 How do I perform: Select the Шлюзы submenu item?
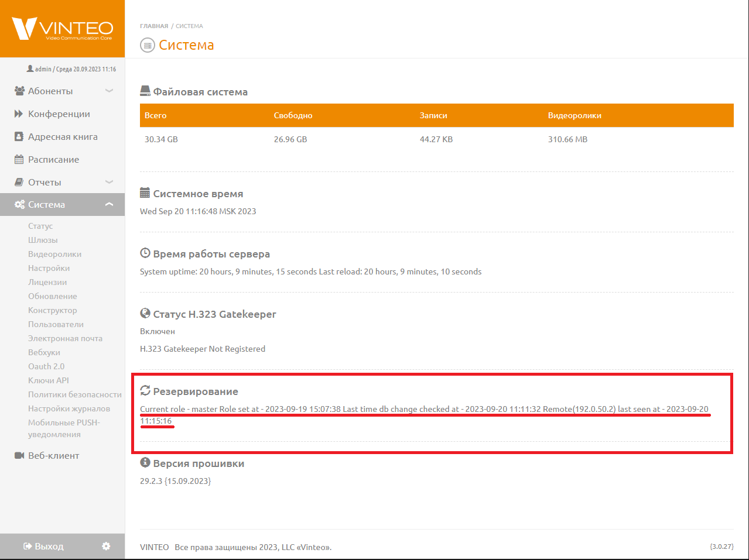tap(43, 240)
